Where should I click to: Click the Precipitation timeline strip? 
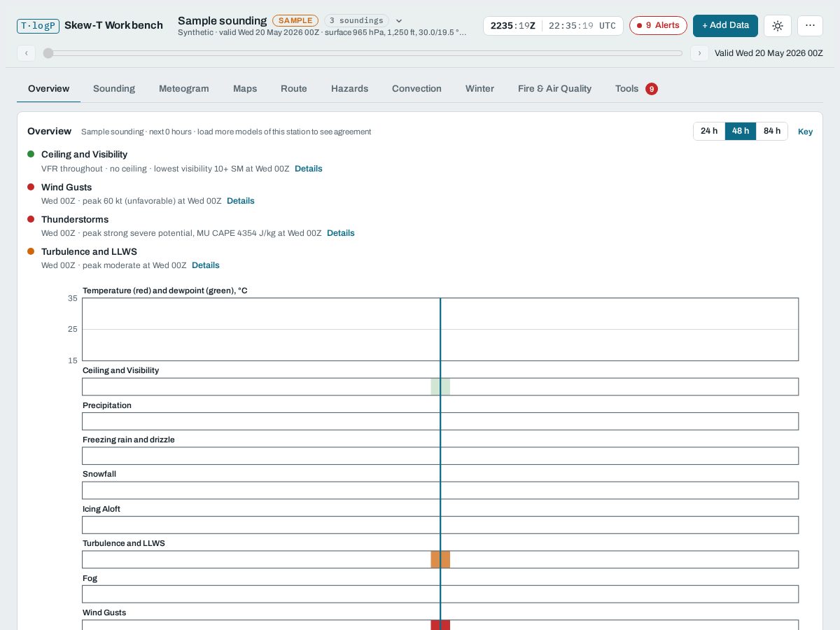[440, 421]
